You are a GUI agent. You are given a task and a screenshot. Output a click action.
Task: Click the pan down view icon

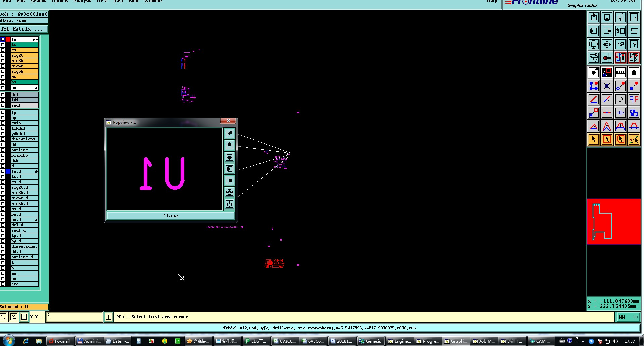click(x=607, y=17)
